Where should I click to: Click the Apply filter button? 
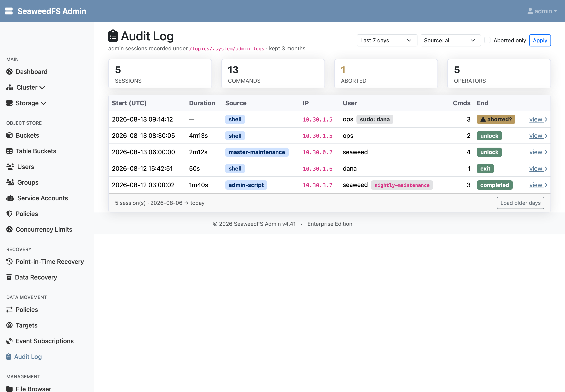pyautogui.click(x=540, y=40)
